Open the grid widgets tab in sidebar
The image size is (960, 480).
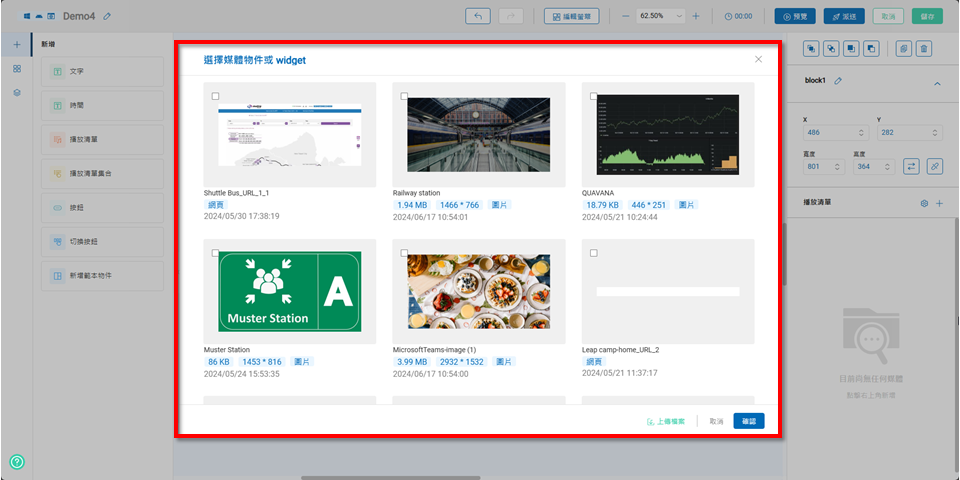(x=17, y=69)
